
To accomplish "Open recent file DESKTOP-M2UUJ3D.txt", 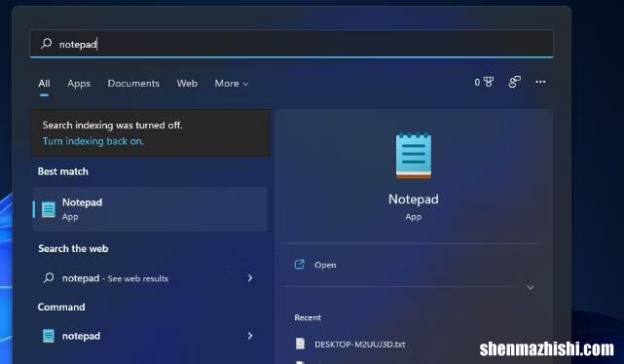I will [360, 345].
